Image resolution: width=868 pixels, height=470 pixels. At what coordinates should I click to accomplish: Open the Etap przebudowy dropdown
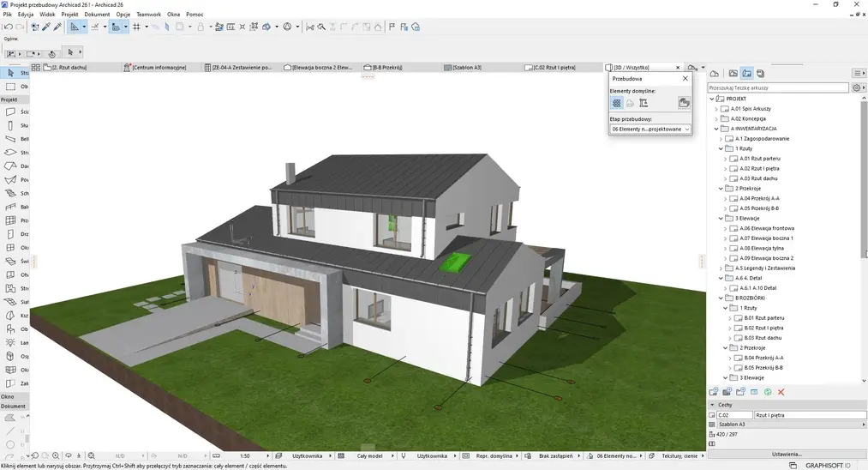click(x=650, y=130)
